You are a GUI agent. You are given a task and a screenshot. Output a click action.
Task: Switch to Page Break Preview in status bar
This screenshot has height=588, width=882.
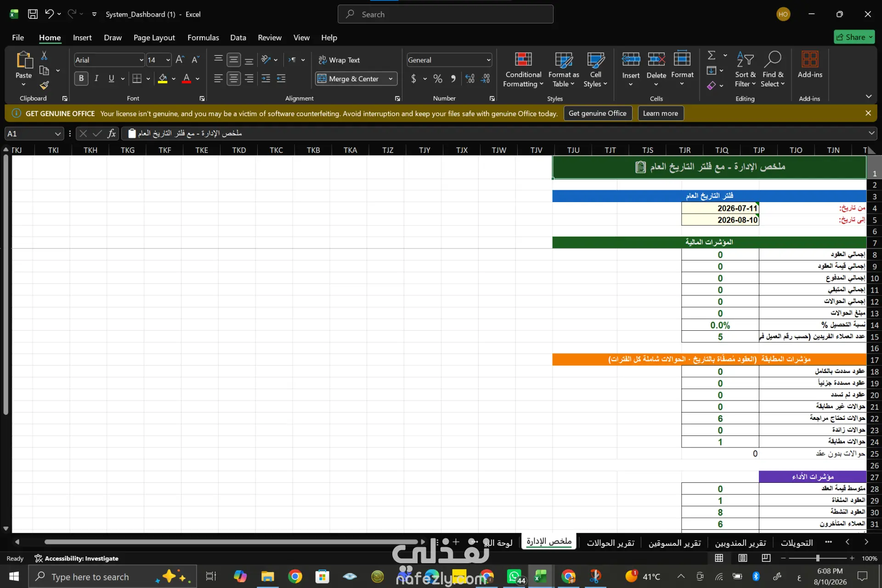pos(766,558)
